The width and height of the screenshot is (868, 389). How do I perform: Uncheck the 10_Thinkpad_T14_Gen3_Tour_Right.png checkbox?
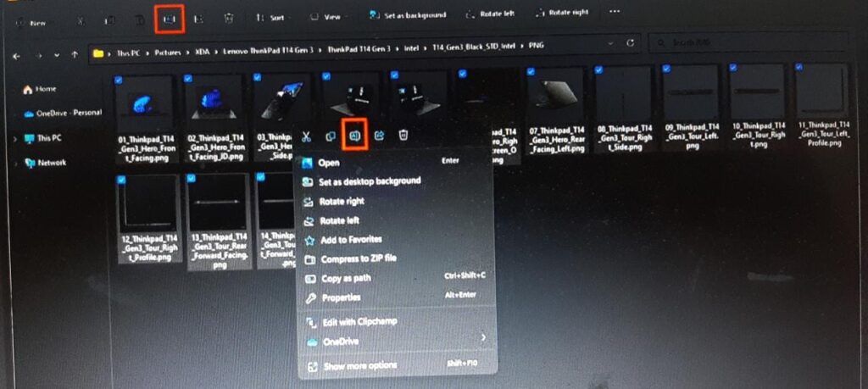[x=733, y=67]
